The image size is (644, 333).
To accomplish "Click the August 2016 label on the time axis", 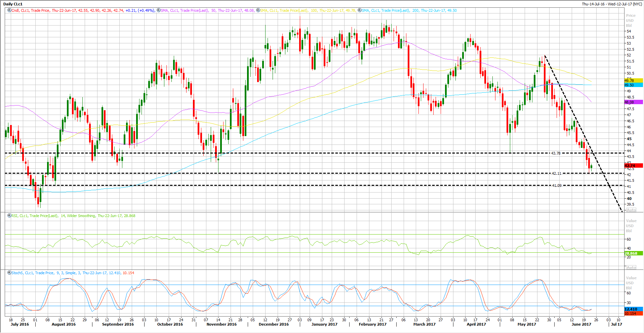I will 64,324.
